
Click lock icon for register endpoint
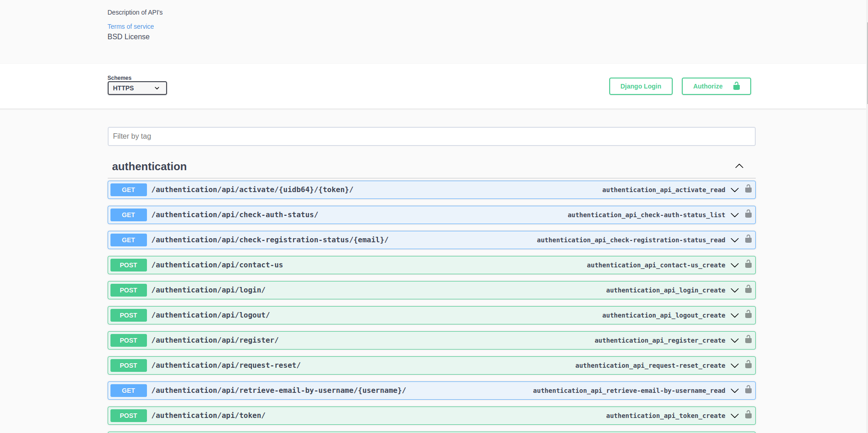[748, 339]
